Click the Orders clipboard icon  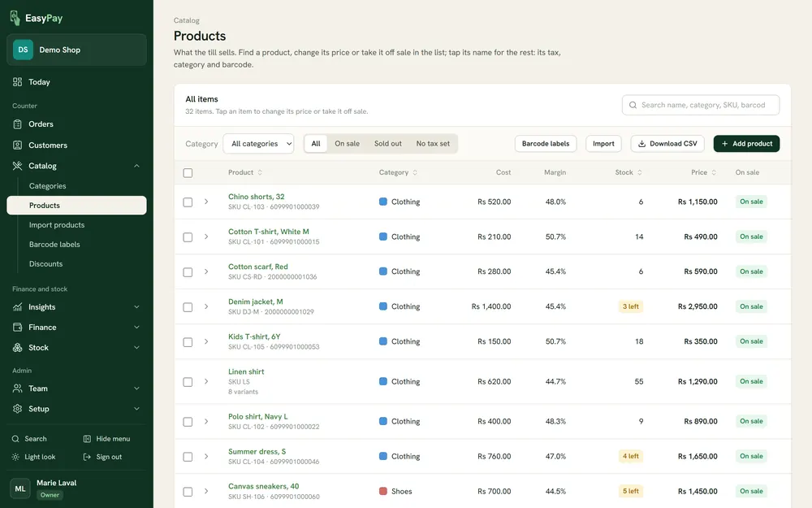point(18,124)
